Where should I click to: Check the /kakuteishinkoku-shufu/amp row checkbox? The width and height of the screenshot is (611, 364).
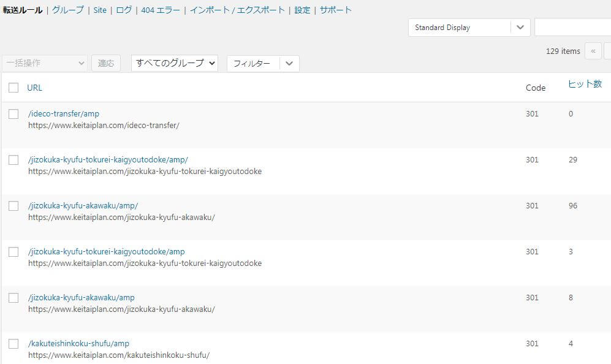tap(13, 344)
